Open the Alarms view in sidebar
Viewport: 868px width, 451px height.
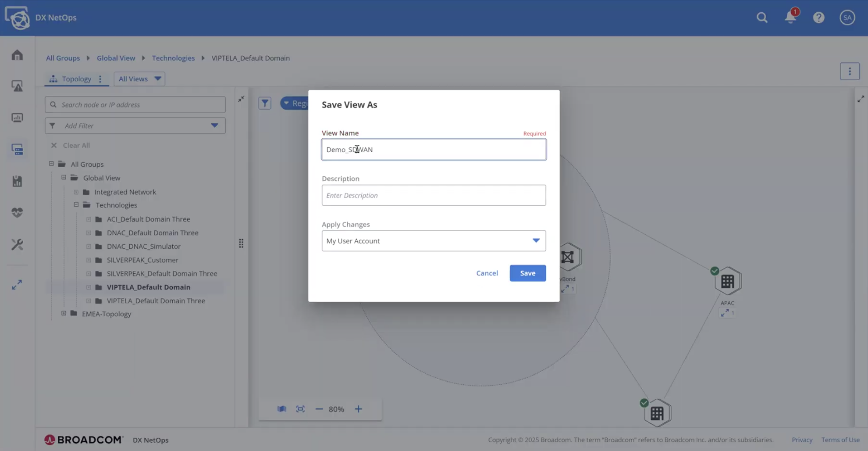tap(17, 86)
